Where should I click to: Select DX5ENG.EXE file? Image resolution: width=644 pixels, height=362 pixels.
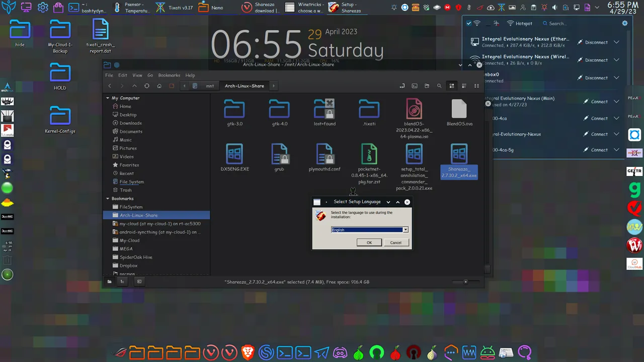point(234,154)
